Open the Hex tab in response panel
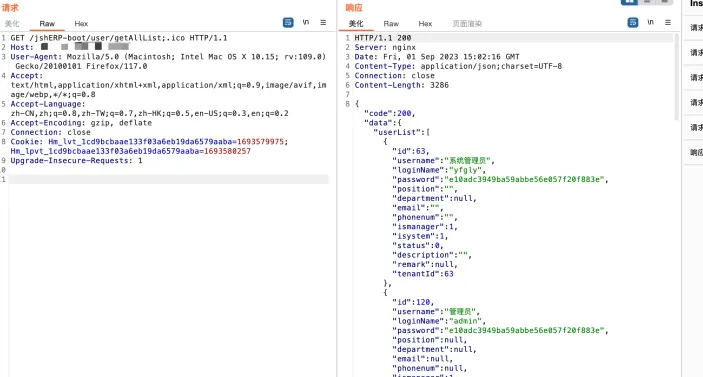Viewport: 703px width, 377px height. click(425, 24)
